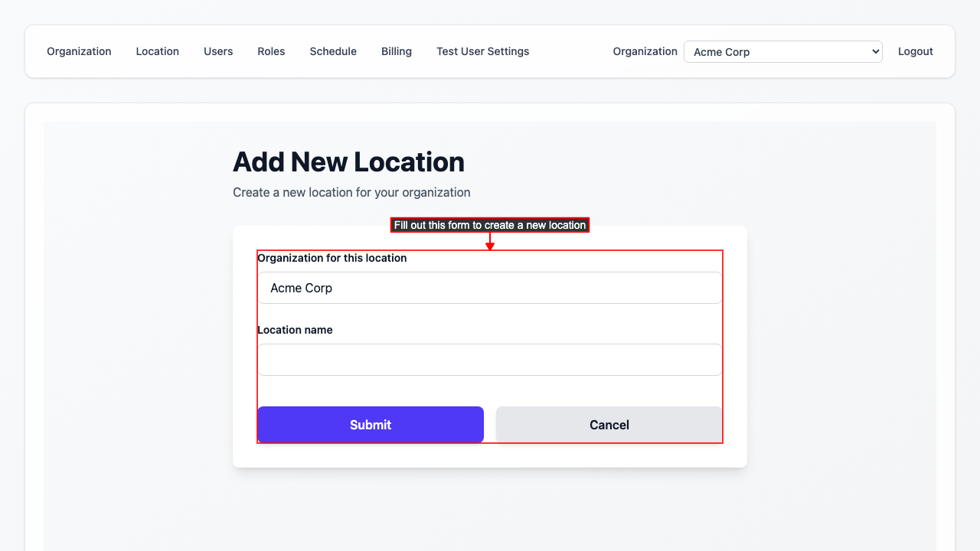The width and height of the screenshot is (980, 551).
Task: Click the 'Organization for this location' label text
Action: click(332, 258)
